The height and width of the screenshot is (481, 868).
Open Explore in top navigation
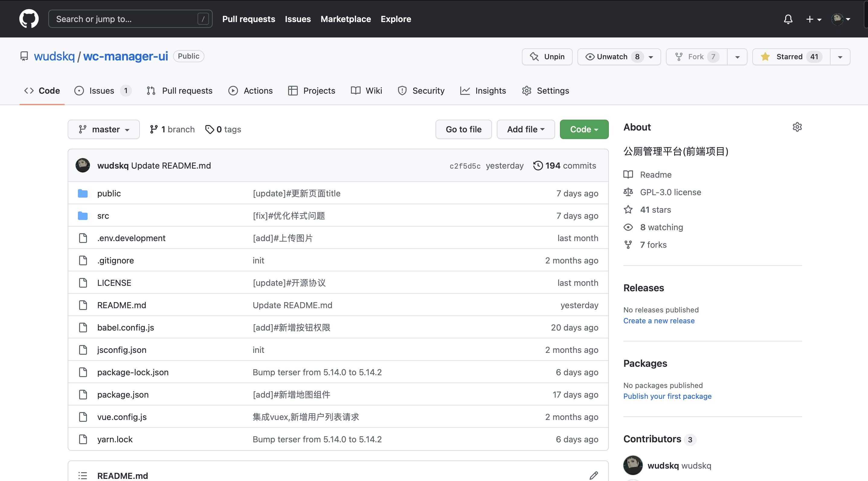[x=396, y=19]
